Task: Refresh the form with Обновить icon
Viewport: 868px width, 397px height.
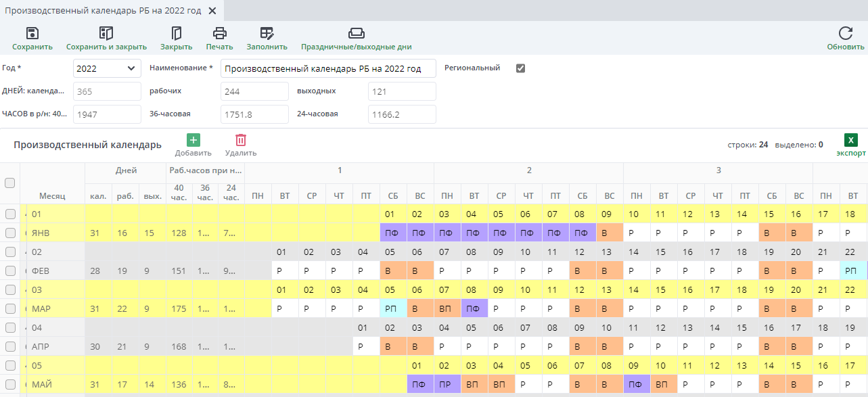Action: click(x=845, y=33)
